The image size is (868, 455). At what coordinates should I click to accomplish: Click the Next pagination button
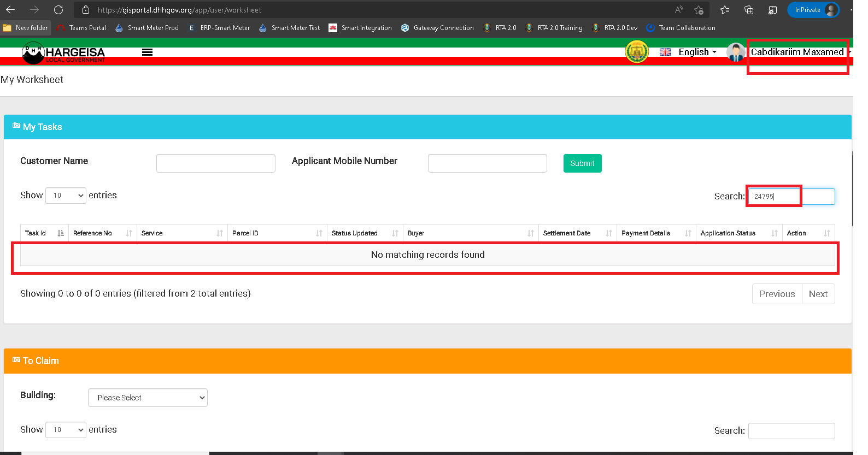[x=818, y=294]
